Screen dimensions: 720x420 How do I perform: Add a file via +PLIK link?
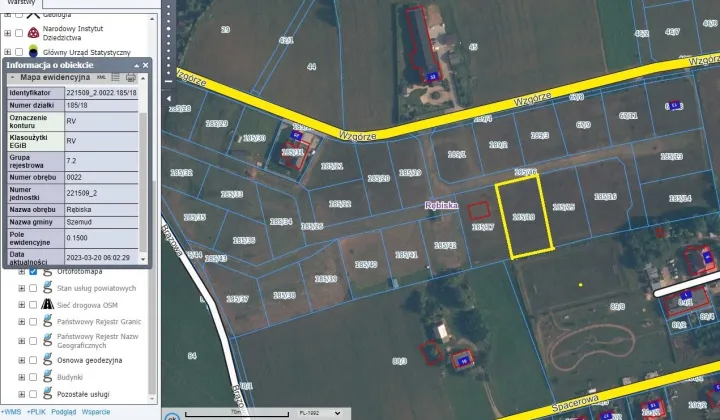pos(36,412)
